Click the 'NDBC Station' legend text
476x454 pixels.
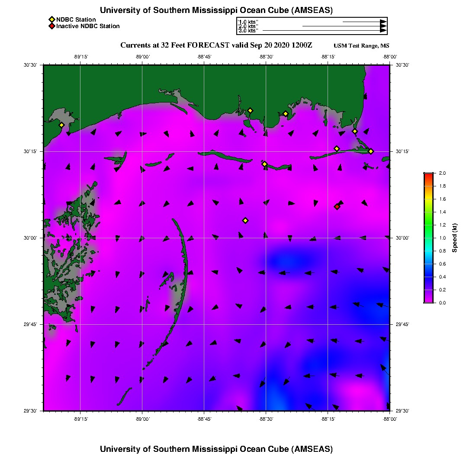(76, 19)
